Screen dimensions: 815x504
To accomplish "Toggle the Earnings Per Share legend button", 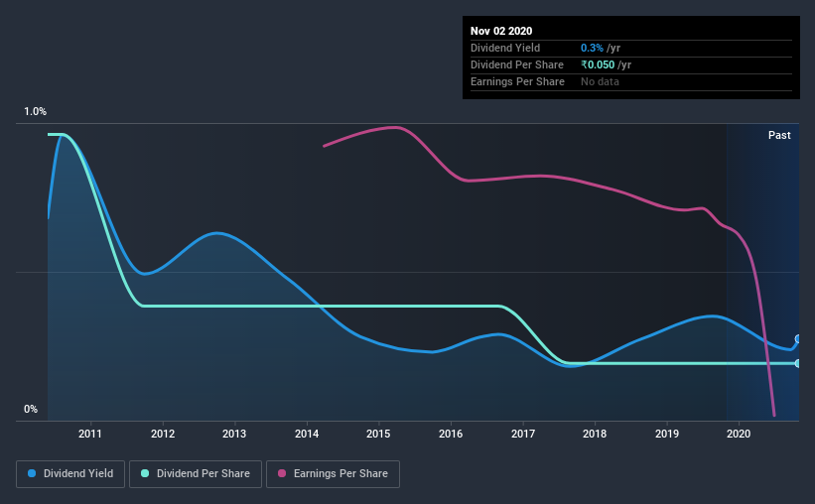I will pos(333,474).
